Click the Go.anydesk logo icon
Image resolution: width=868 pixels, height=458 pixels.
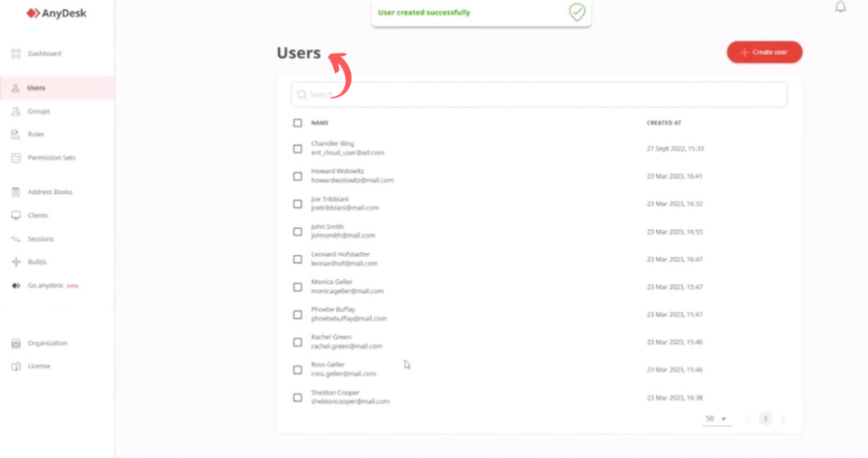pos(16,286)
